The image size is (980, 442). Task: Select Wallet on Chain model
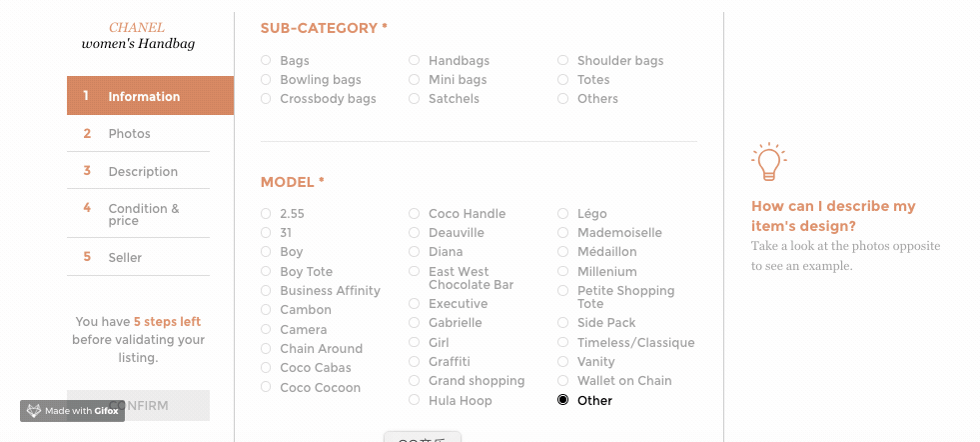click(x=563, y=381)
